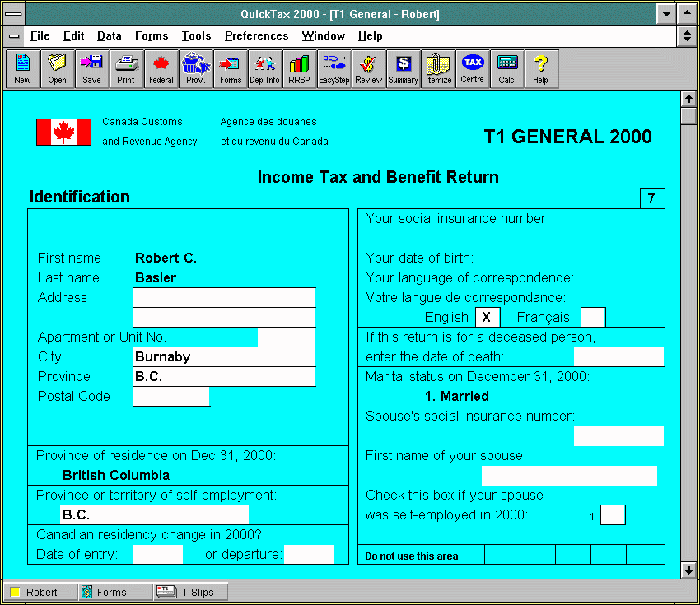The height and width of the screenshot is (605, 700).
Task: Run the Review check icon
Action: tap(368, 69)
